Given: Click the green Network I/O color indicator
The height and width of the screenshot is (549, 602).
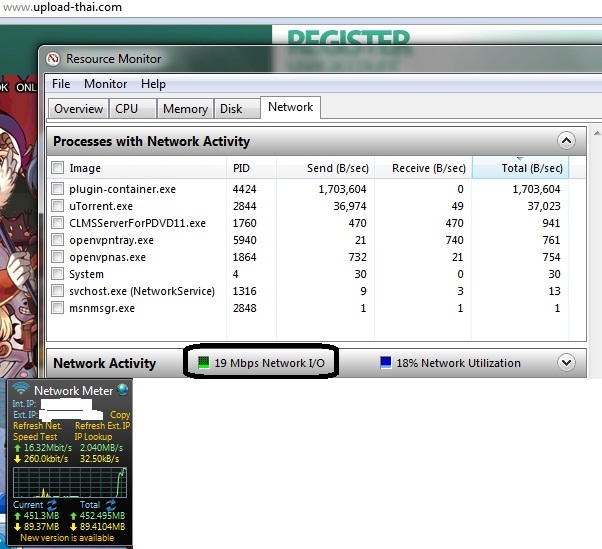Looking at the screenshot, I should tap(204, 363).
